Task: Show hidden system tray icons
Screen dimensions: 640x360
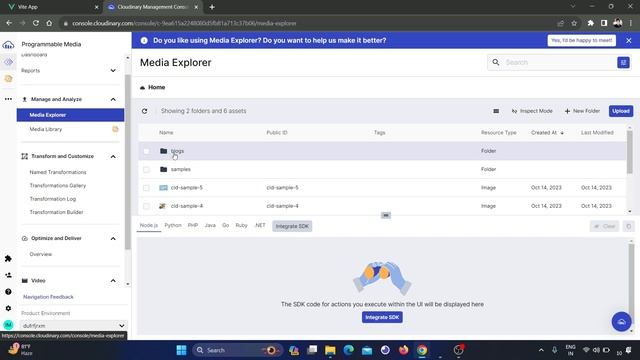Action: [541, 350]
